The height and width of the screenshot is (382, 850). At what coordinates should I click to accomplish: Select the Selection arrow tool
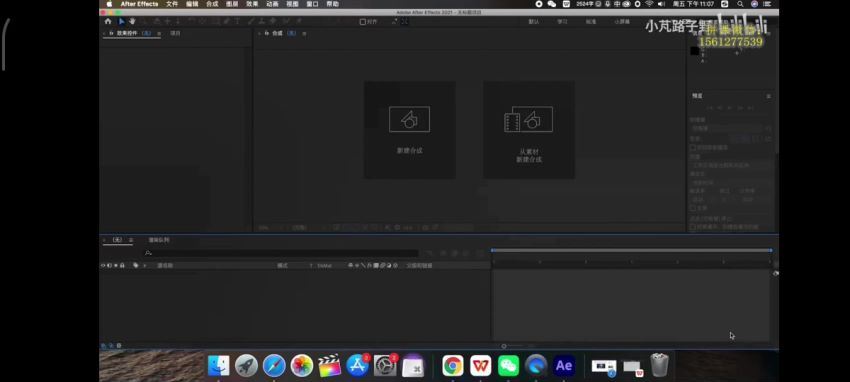(121, 22)
